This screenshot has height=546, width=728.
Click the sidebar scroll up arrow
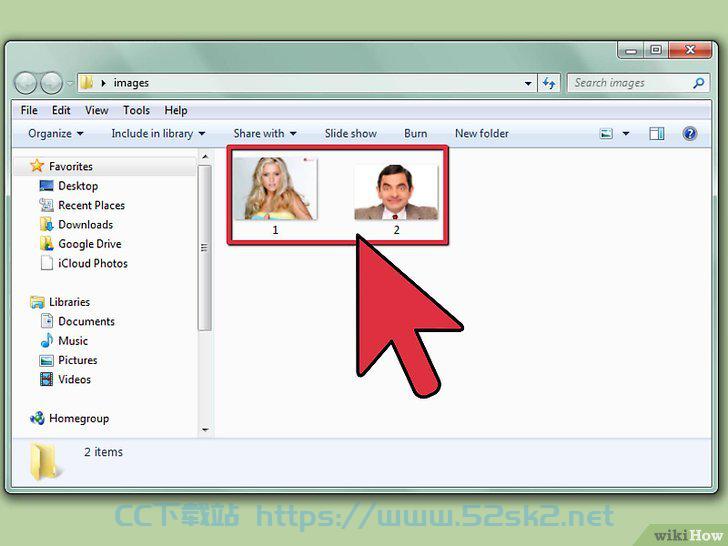(x=205, y=157)
